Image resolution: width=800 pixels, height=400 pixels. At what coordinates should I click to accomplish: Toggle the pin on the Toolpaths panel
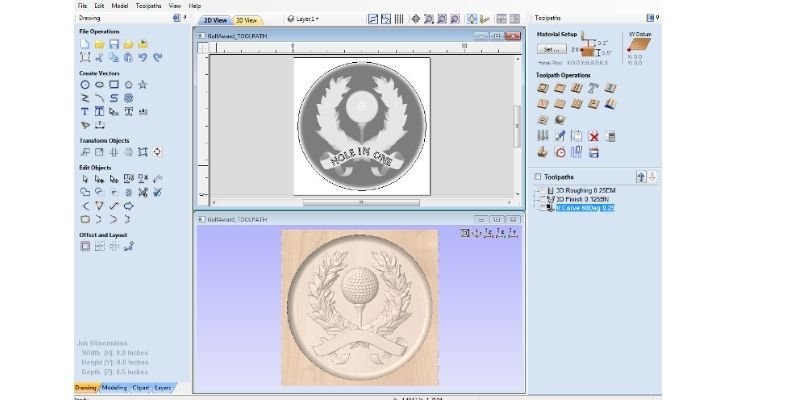pyautogui.click(x=658, y=18)
